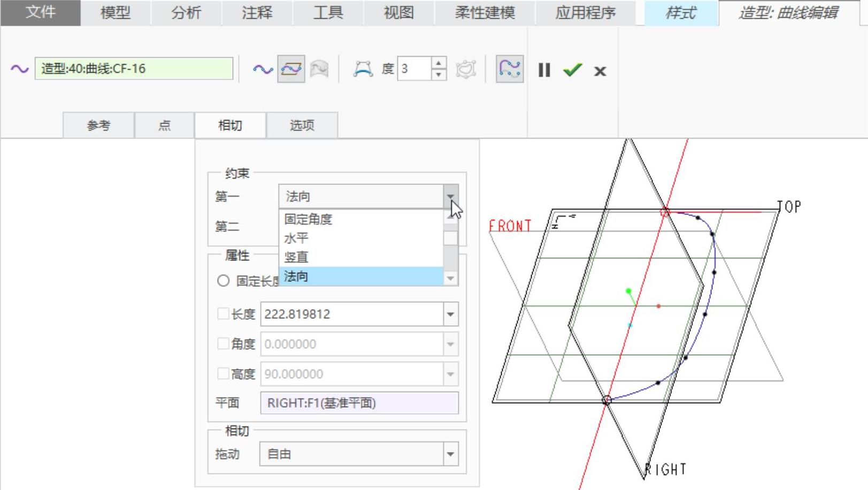Open the 长度 value dropdown arrow
This screenshot has height=490, width=868.
450,314
